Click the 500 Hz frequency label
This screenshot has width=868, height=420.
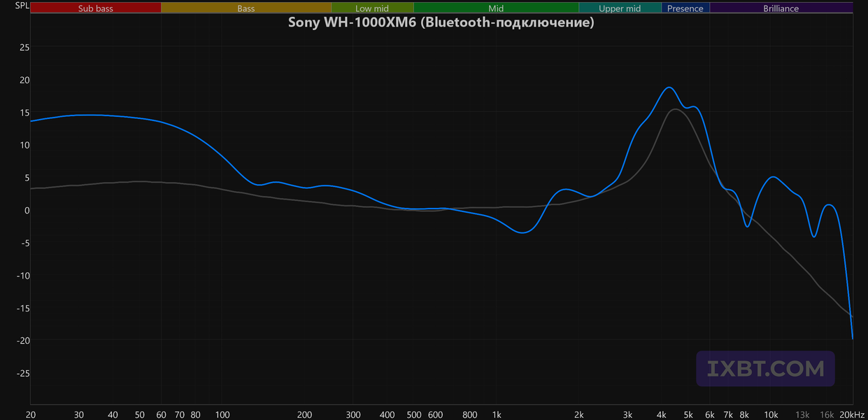[x=413, y=414]
